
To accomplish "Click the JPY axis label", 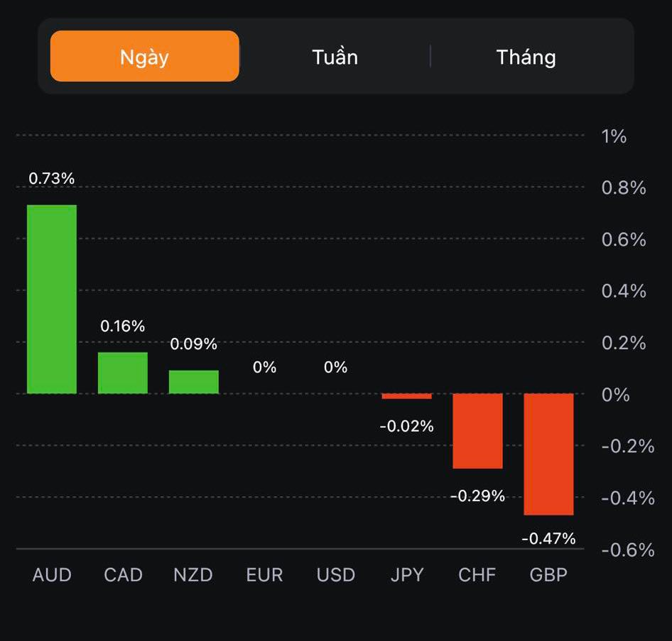I will click(406, 575).
